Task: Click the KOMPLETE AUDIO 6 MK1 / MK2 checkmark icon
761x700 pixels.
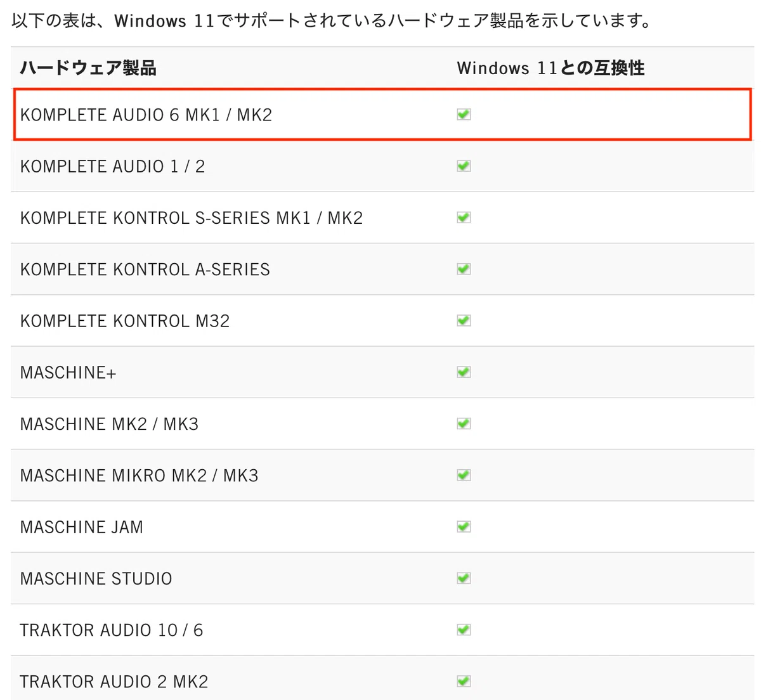Action: (464, 114)
